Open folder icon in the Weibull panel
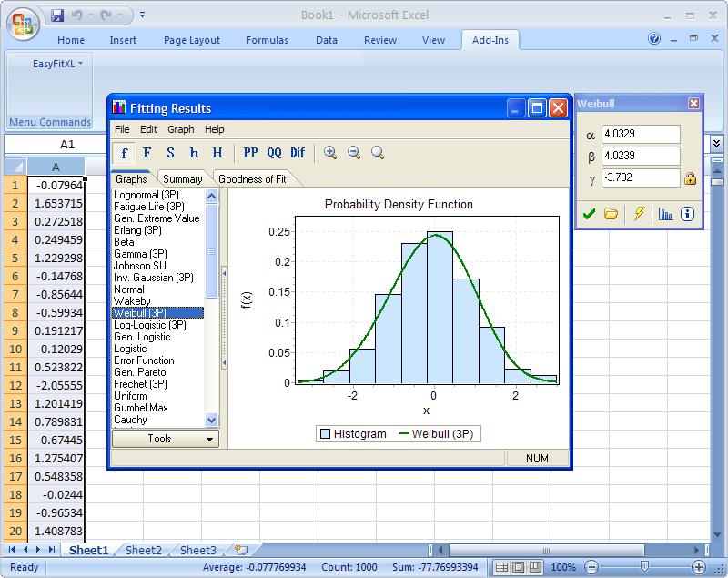 [611, 214]
